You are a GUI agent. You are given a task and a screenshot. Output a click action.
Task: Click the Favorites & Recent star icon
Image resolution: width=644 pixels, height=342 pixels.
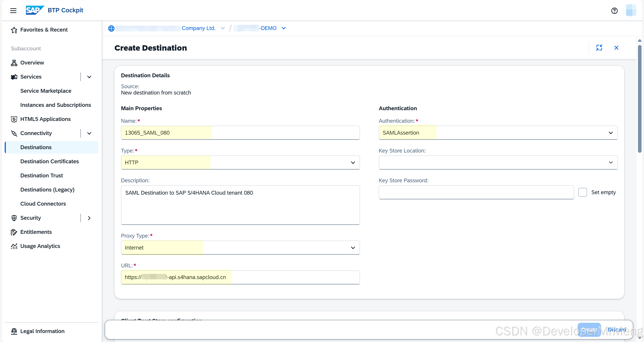coord(14,30)
